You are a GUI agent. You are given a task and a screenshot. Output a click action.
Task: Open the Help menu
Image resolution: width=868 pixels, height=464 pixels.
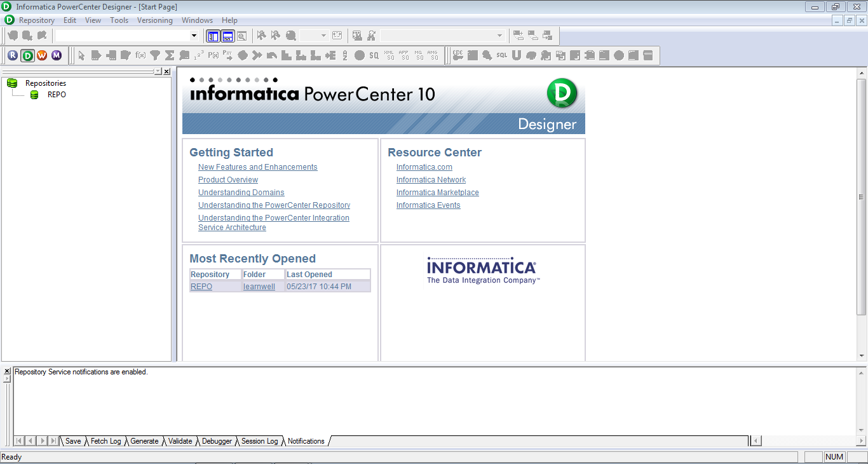coord(229,20)
